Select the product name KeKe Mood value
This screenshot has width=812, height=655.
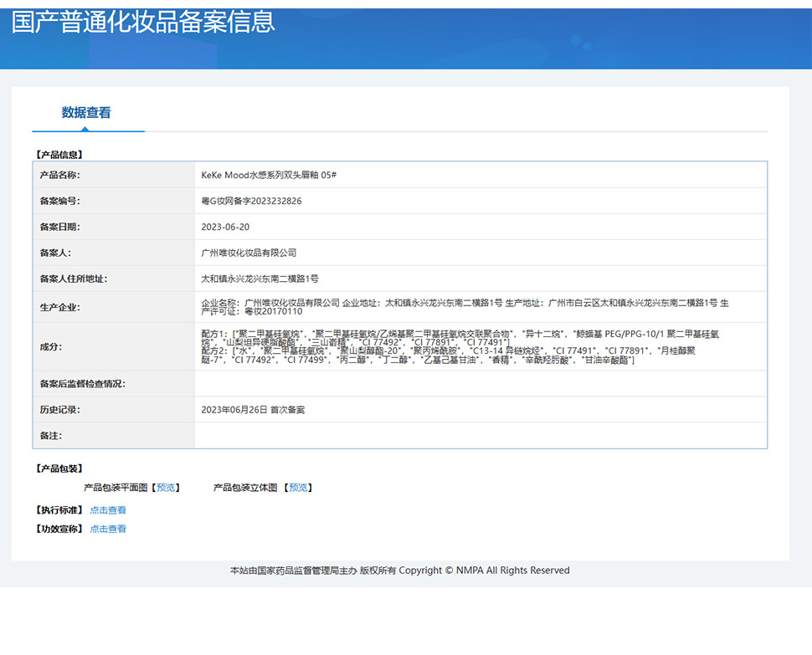[x=269, y=175]
